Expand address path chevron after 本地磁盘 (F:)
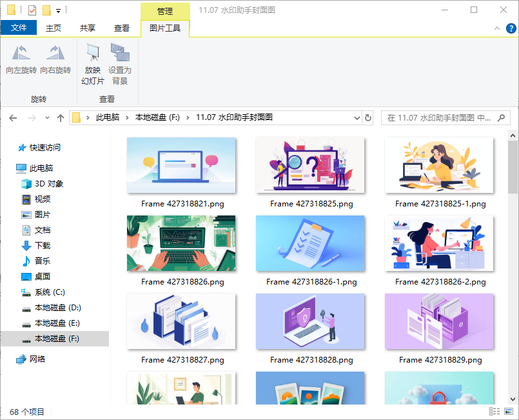This screenshot has height=420, width=519. point(188,117)
